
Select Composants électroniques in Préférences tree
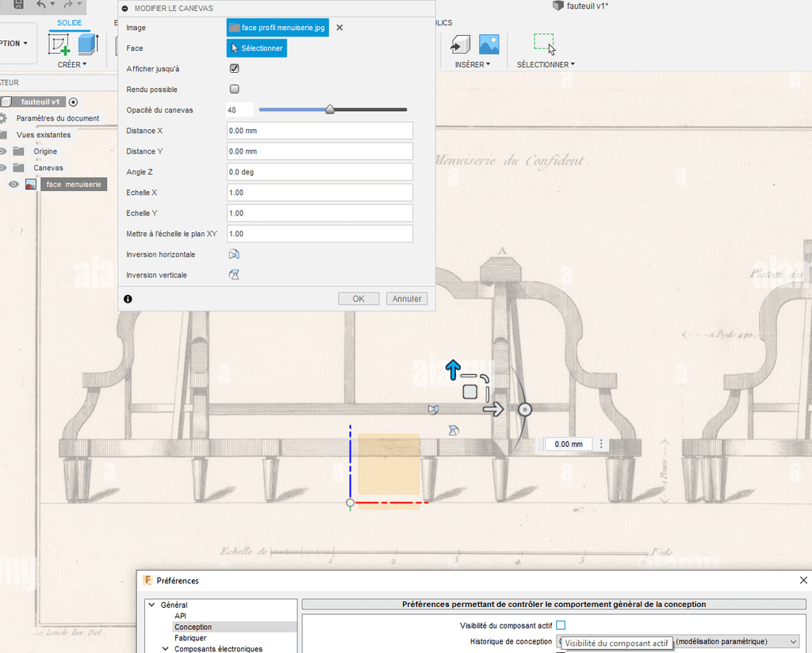tap(219, 649)
